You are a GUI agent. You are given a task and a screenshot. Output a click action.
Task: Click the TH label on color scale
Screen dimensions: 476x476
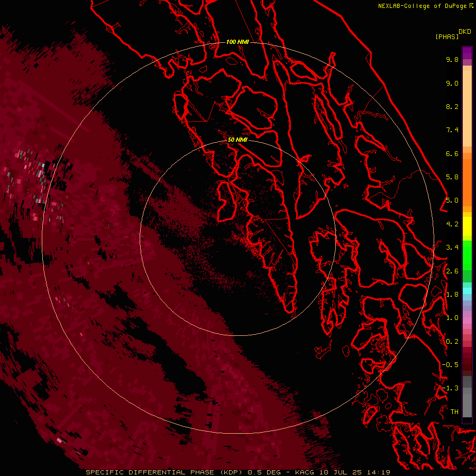coord(454,412)
